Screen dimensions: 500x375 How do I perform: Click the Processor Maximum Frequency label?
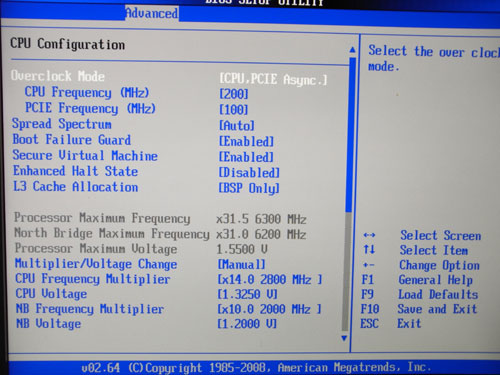pos(102,218)
